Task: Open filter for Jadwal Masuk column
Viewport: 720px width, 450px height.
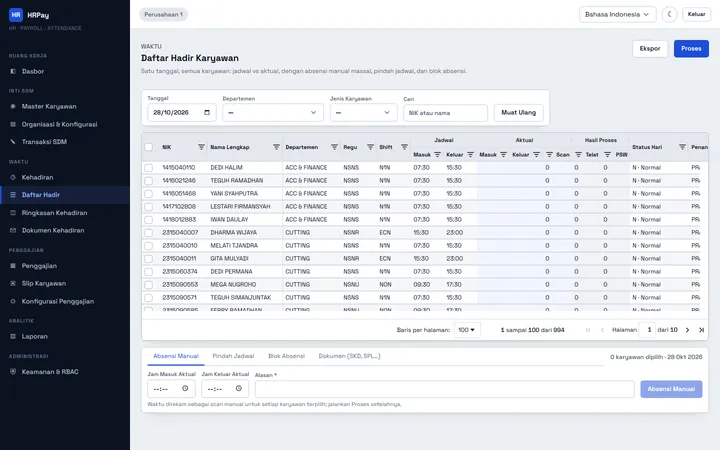Action: click(437, 155)
